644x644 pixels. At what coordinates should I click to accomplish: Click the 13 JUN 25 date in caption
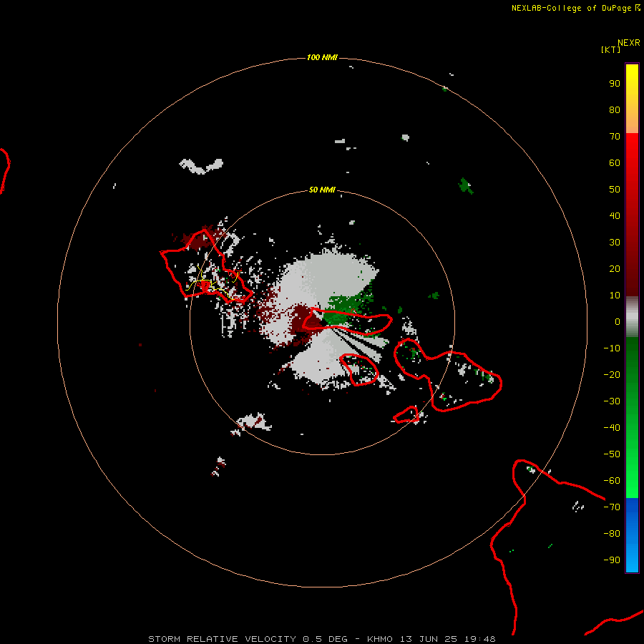[429, 639]
